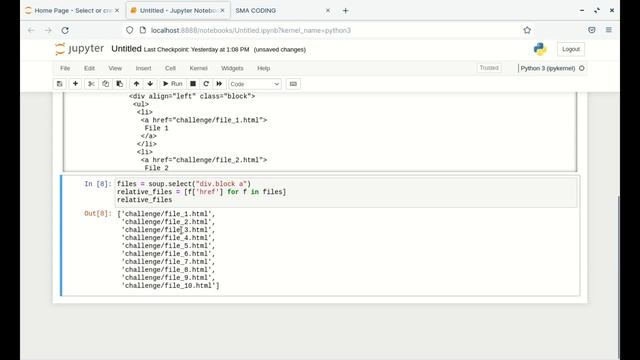
Task: Open the Pocket save icon
Action: coord(591,30)
